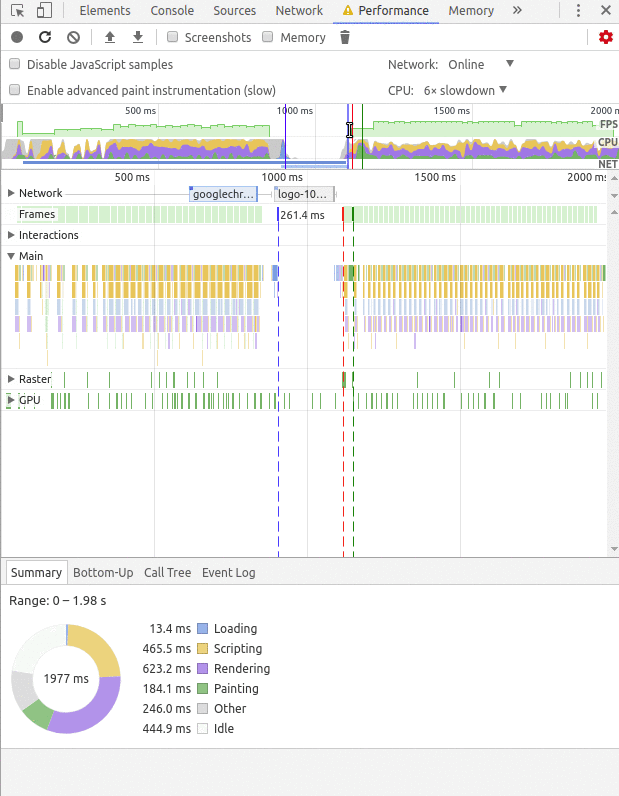Enable Disable JavaScript samples checkbox
The image size is (619, 796).
15,64
